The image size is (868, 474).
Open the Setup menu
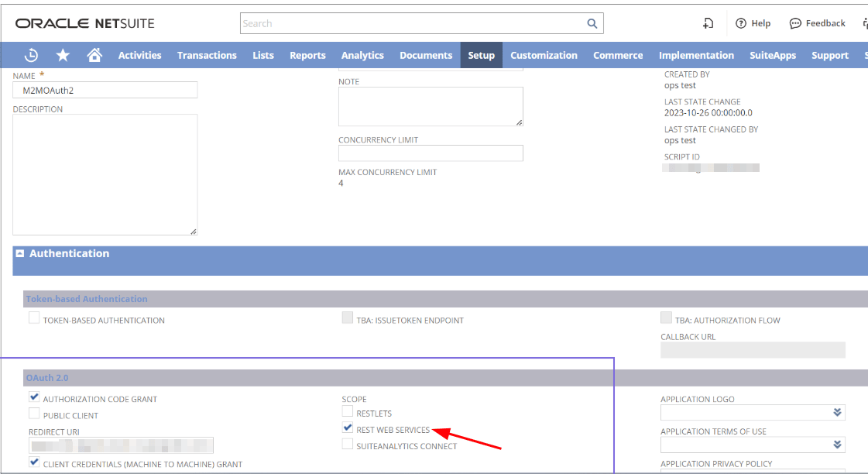481,55
